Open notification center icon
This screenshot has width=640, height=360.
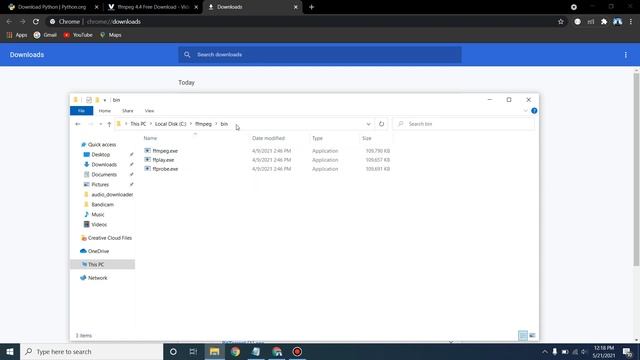coord(628,351)
